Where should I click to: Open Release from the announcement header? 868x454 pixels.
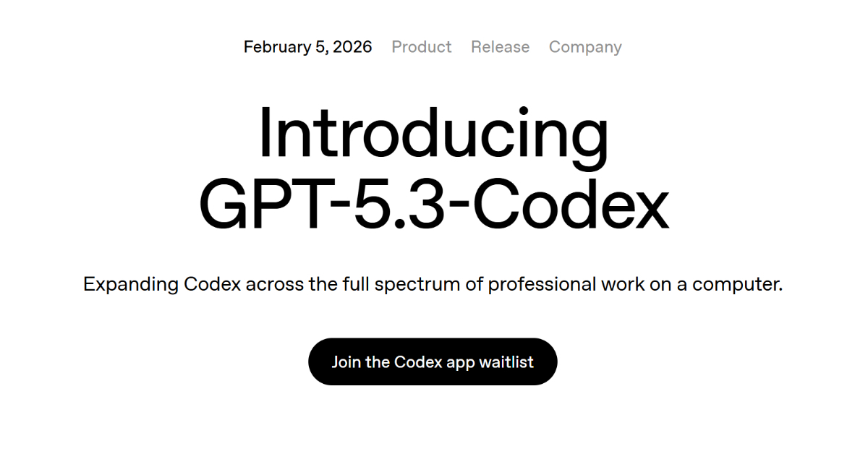pyautogui.click(x=500, y=47)
